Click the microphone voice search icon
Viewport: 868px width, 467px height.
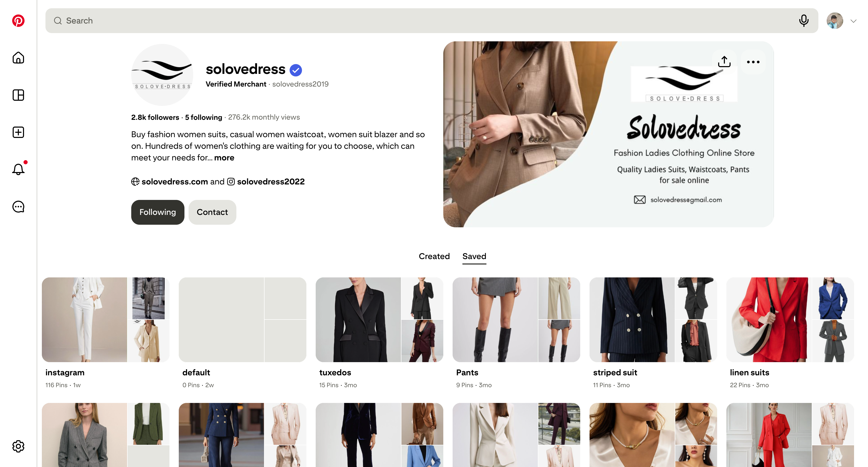[804, 21]
